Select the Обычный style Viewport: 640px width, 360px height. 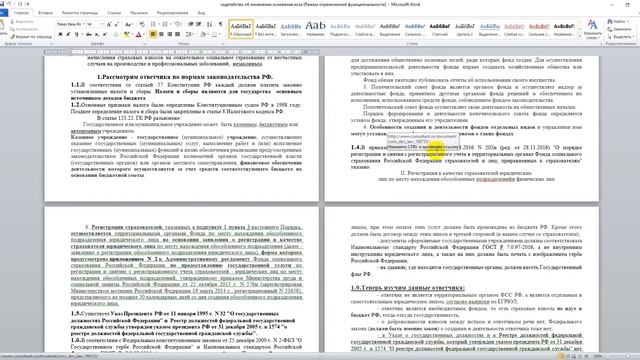pos(241,29)
